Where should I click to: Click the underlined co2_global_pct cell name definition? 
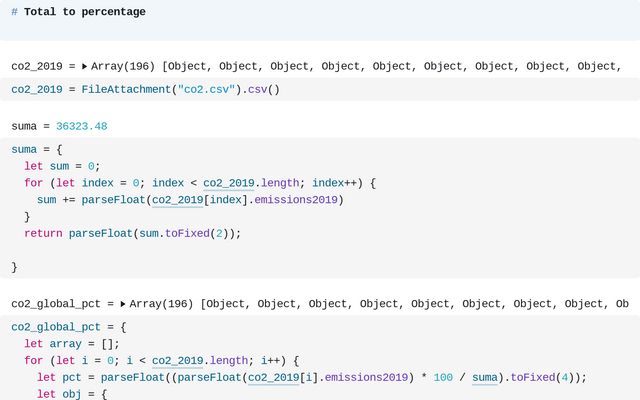coord(56,327)
